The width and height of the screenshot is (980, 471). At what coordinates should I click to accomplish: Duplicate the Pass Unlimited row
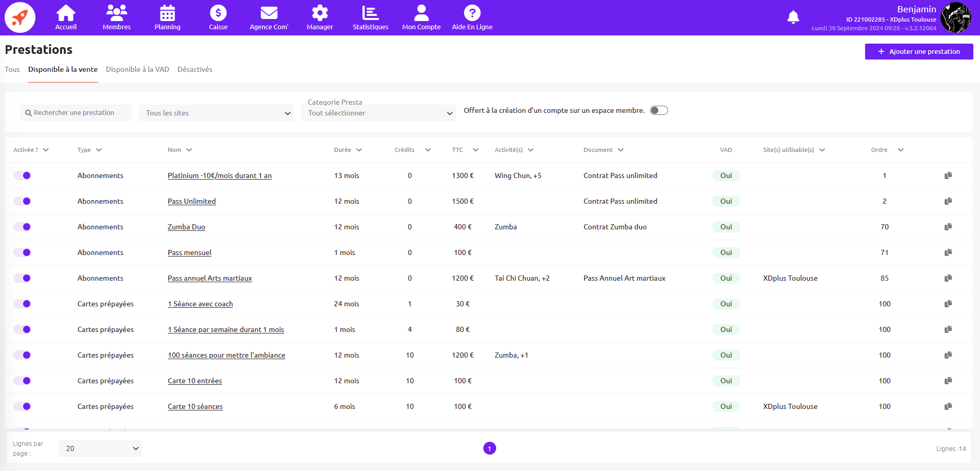(x=948, y=201)
